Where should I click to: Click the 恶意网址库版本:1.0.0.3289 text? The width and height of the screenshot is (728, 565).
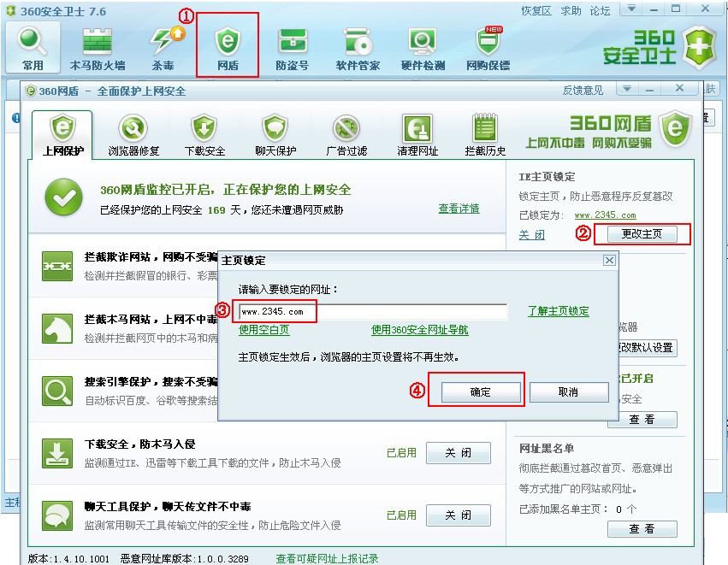tap(184, 559)
